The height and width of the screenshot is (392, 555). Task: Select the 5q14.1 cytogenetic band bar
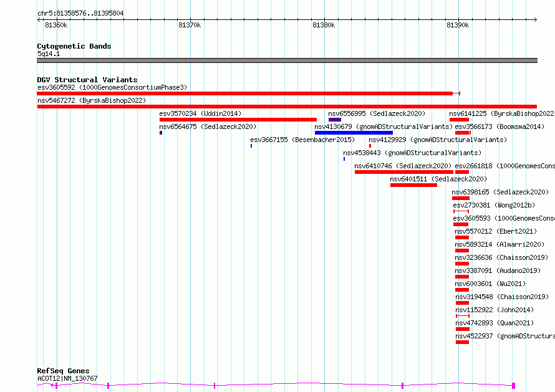287,60
